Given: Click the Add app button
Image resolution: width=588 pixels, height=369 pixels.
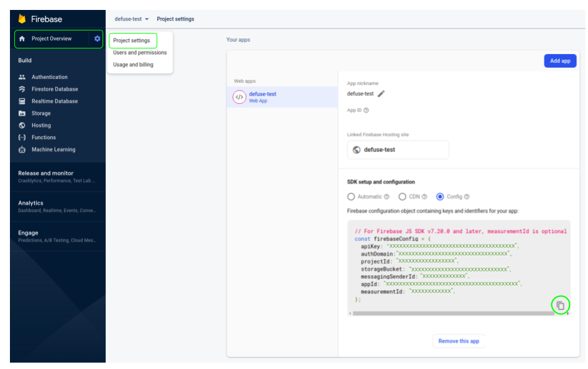Looking at the screenshot, I should 560,61.
